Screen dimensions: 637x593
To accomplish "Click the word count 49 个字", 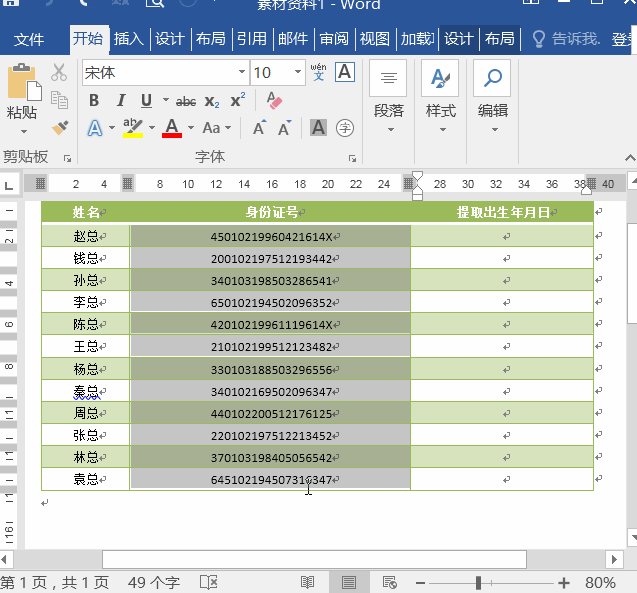I will tap(154, 582).
